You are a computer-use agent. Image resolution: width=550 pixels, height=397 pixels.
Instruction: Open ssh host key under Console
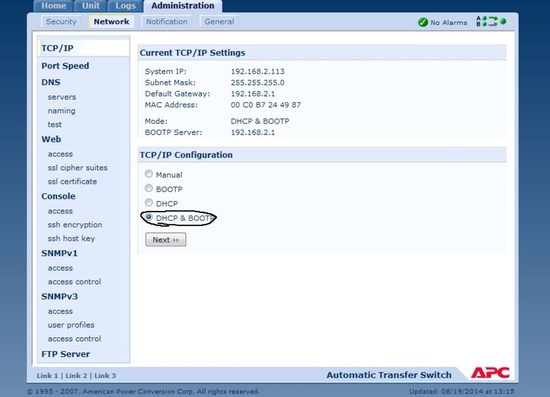(71, 238)
